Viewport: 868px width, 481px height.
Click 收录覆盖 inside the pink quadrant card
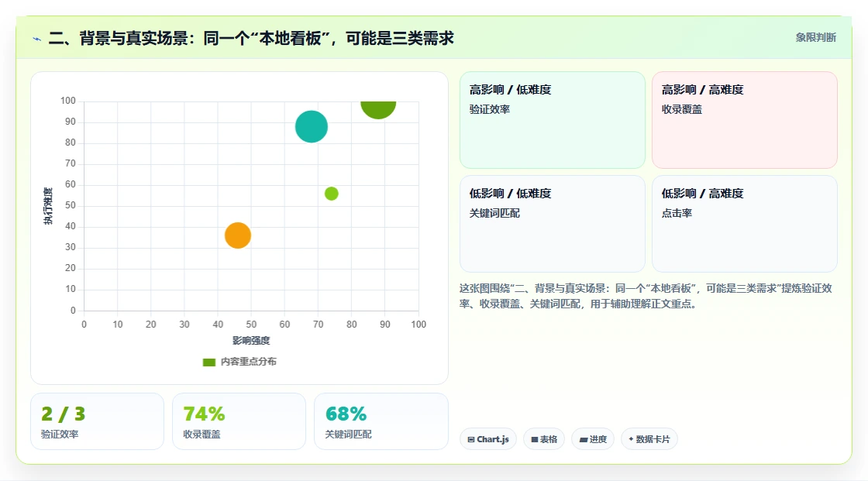pyautogui.click(x=681, y=109)
